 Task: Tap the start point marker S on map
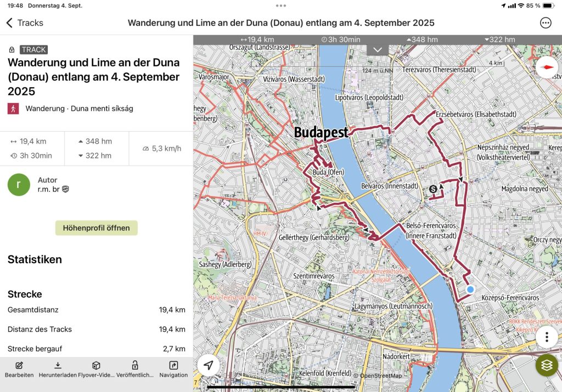click(x=434, y=189)
